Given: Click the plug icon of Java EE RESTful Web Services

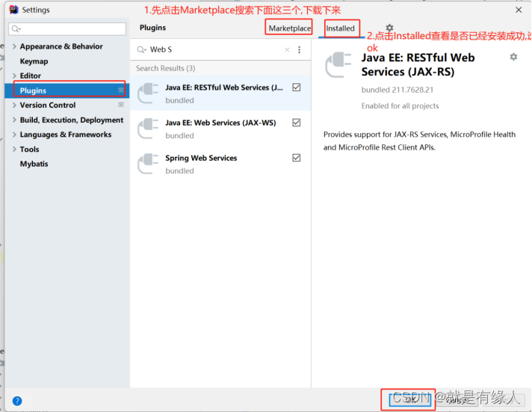Looking at the screenshot, I should pos(148,93).
